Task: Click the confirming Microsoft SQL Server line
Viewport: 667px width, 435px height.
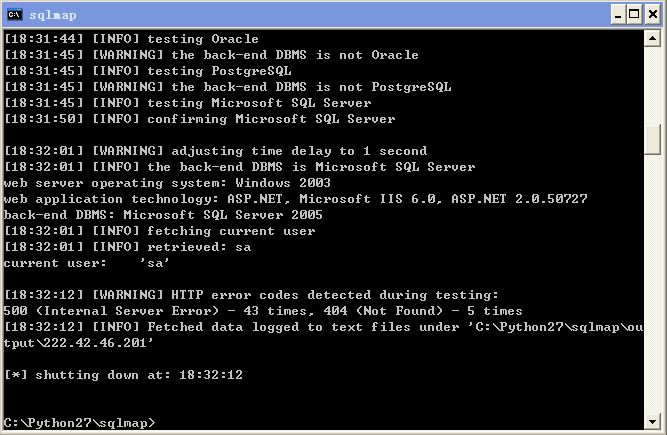Action: pyautogui.click(x=200, y=119)
